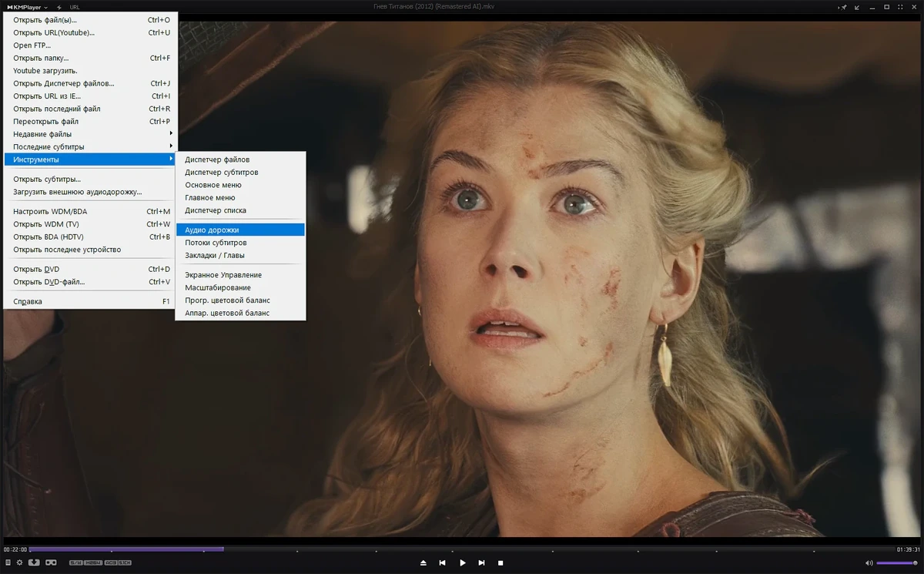The image size is (924, 574).
Task: Choose Открыть папку... menu item
Action: click(x=91, y=58)
